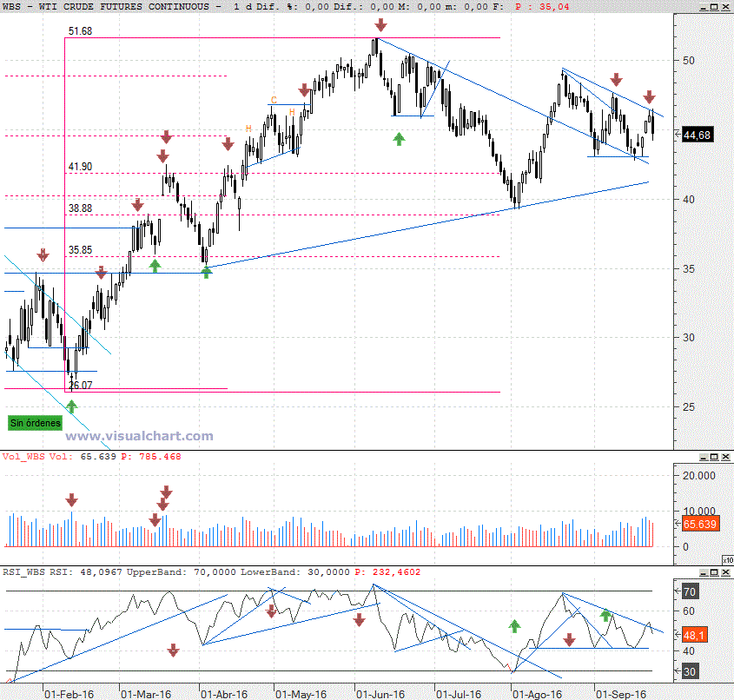Click the 51.68 Fibonacci high label

click(80, 31)
